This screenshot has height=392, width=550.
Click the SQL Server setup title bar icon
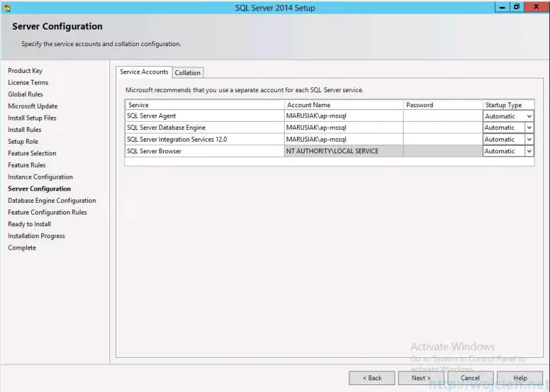point(7,8)
